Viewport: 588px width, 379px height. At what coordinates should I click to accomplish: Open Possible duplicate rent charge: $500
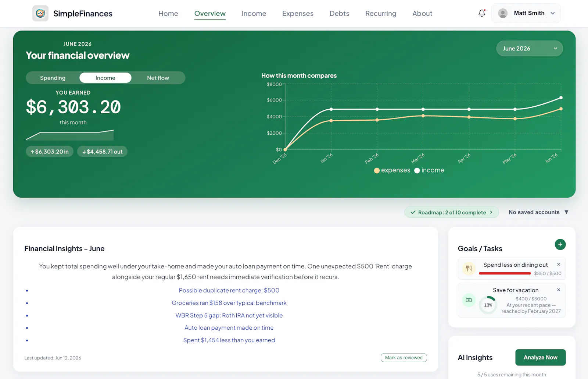tap(229, 290)
